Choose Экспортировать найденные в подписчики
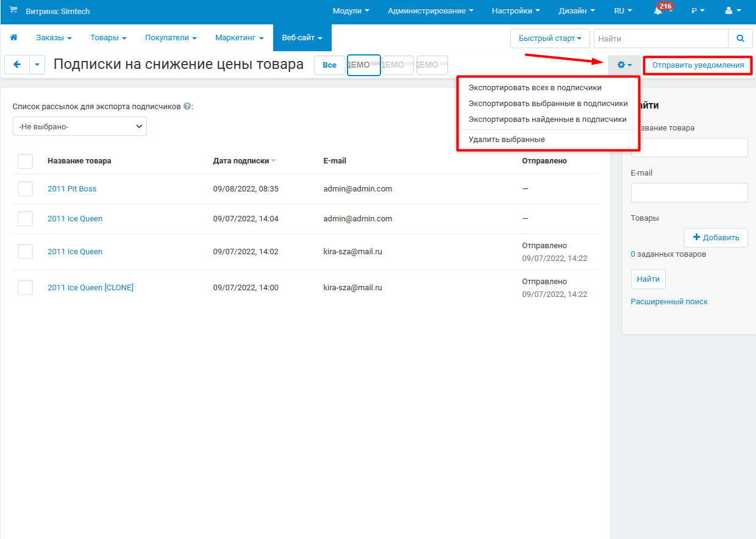 click(x=547, y=120)
